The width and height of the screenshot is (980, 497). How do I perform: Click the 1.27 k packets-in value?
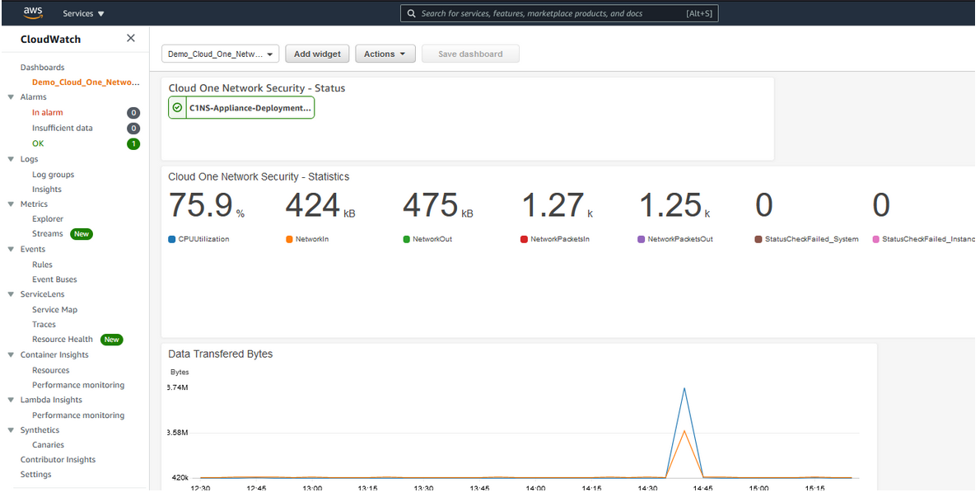(x=557, y=205)
